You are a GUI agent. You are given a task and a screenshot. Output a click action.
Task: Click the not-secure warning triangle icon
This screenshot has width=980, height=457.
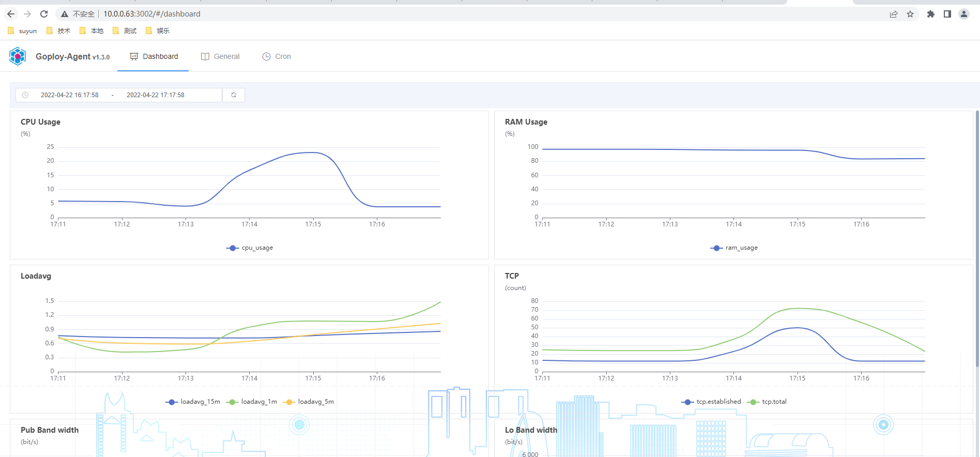[65, 14]
